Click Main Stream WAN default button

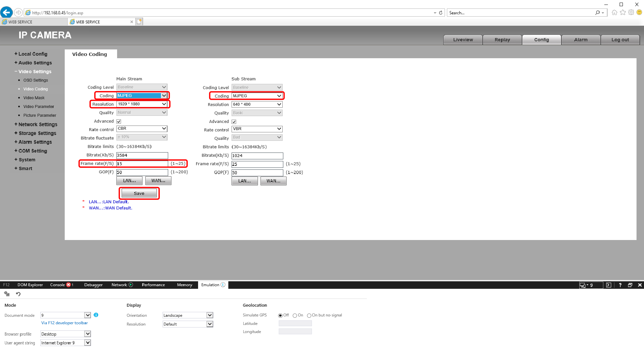[x=158, y=180]
